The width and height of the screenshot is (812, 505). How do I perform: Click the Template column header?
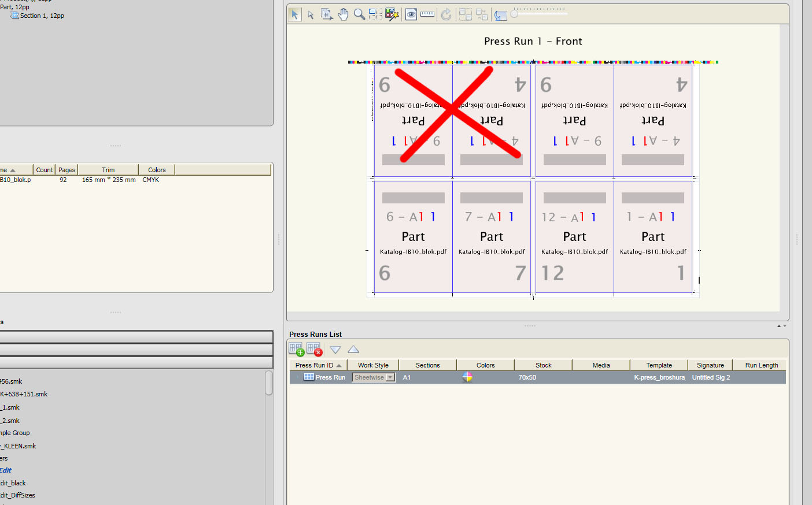[659, 365]
